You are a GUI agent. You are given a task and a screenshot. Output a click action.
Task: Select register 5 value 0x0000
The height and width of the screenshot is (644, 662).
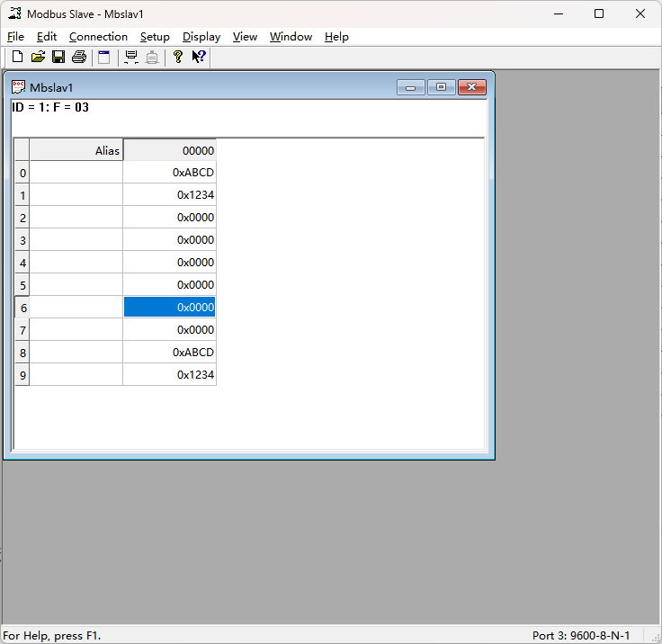(x=170, y=284)
